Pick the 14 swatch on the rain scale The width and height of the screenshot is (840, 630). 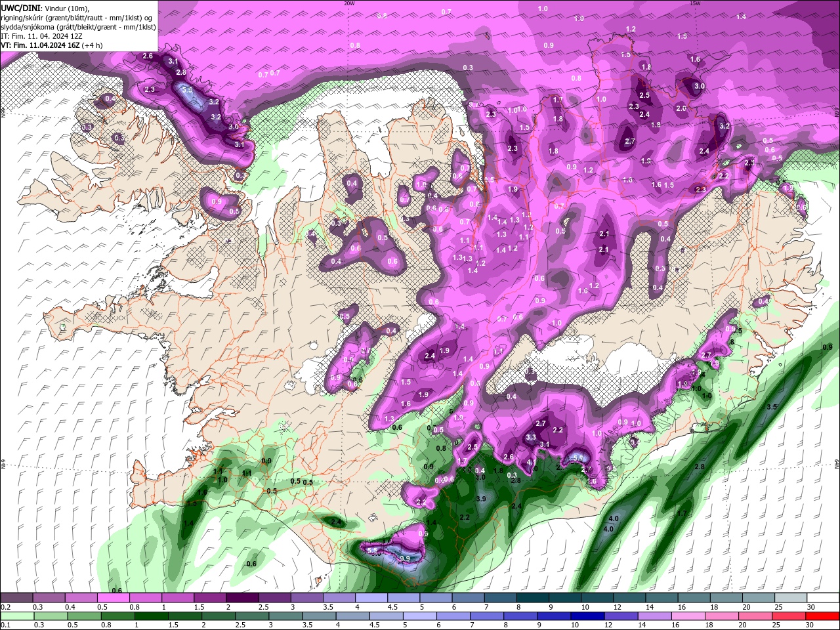(655, 617)
